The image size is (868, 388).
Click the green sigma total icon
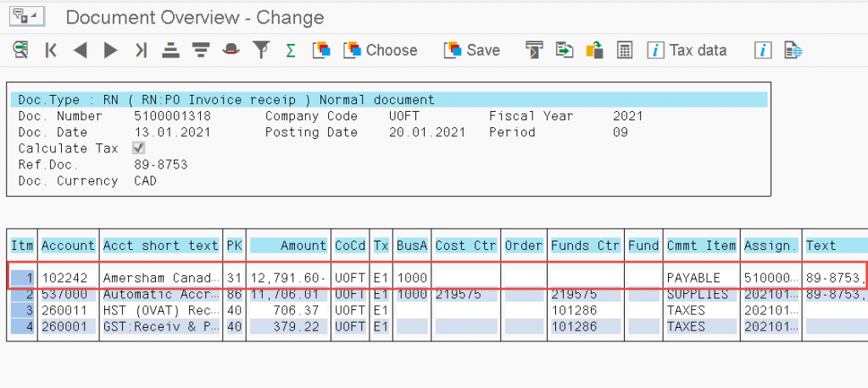(x=291, y=50)
